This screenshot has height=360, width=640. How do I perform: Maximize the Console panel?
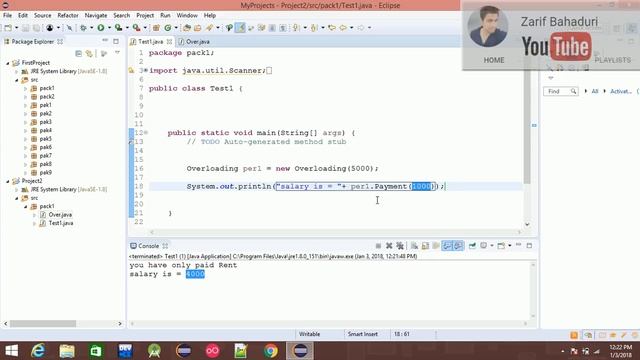[529, 245]
